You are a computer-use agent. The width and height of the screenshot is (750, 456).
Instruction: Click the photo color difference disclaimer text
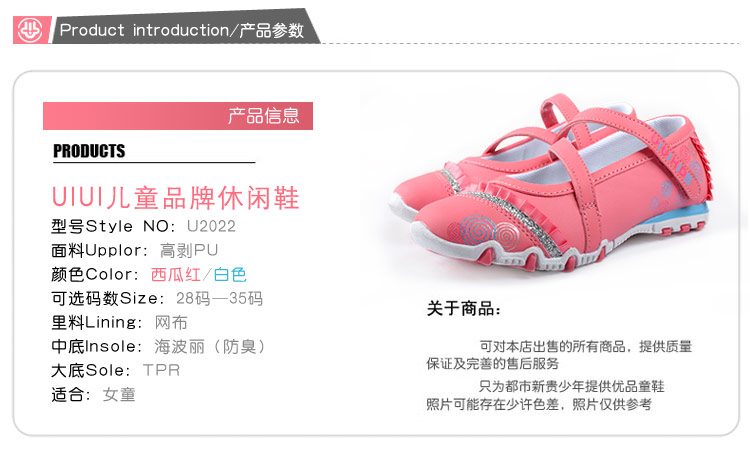click(x=539, y=405)
